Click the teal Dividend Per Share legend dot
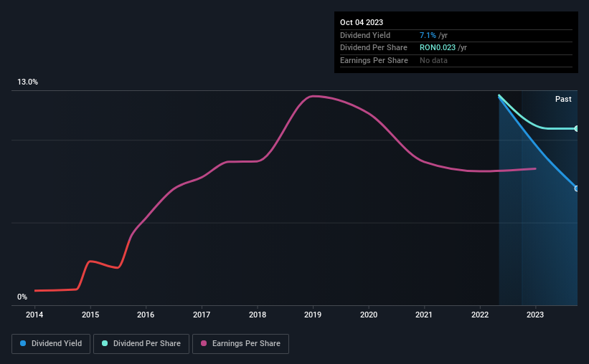Viewport: 589px width, 364px height. 105,343
